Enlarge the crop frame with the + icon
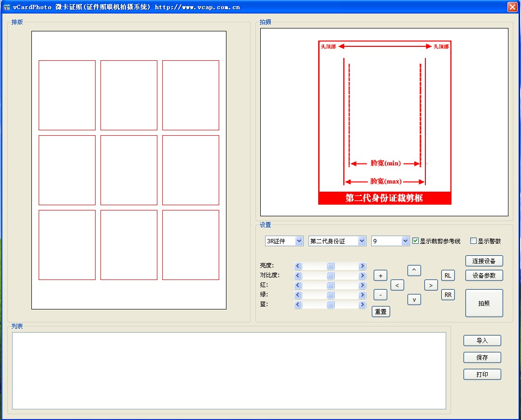The height and width of the screenshot is (420, 521). [380, 275]
